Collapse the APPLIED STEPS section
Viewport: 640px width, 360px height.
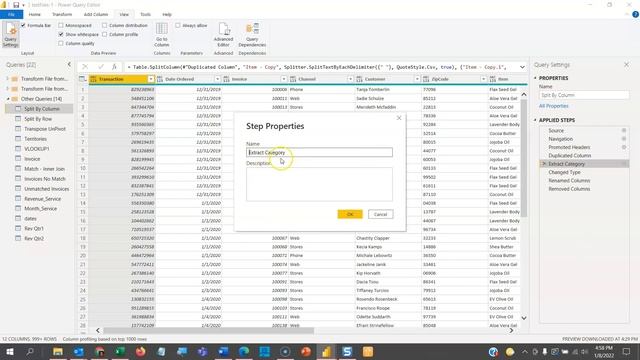[x=535, y=120]
